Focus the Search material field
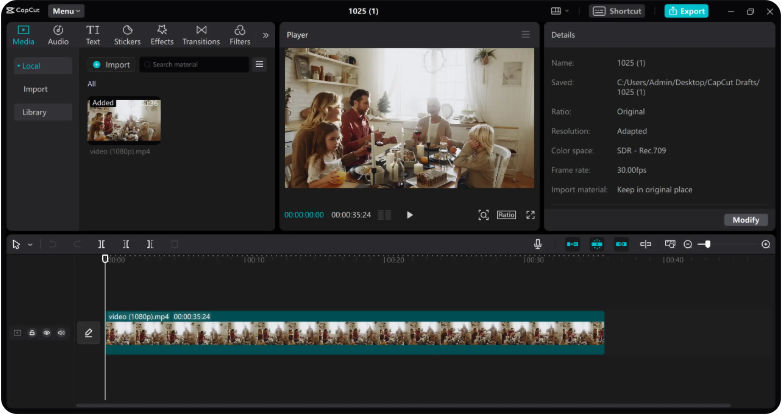Image resolution: width=782 pixels, height=415 pixels. click(194, 65)
